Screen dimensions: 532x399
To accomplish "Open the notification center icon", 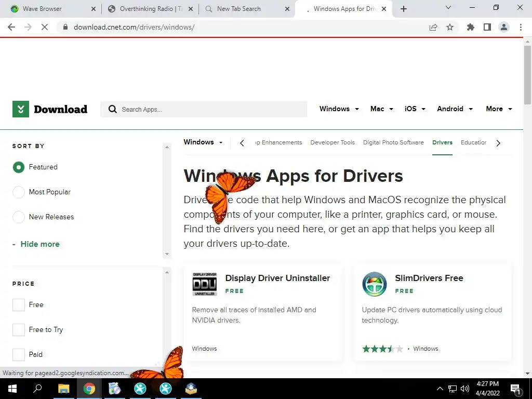I will coord(515,389).
